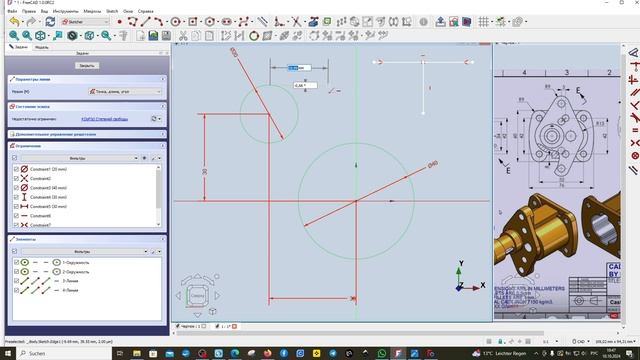Click the degrees of freedom link

tap(104, 119)
